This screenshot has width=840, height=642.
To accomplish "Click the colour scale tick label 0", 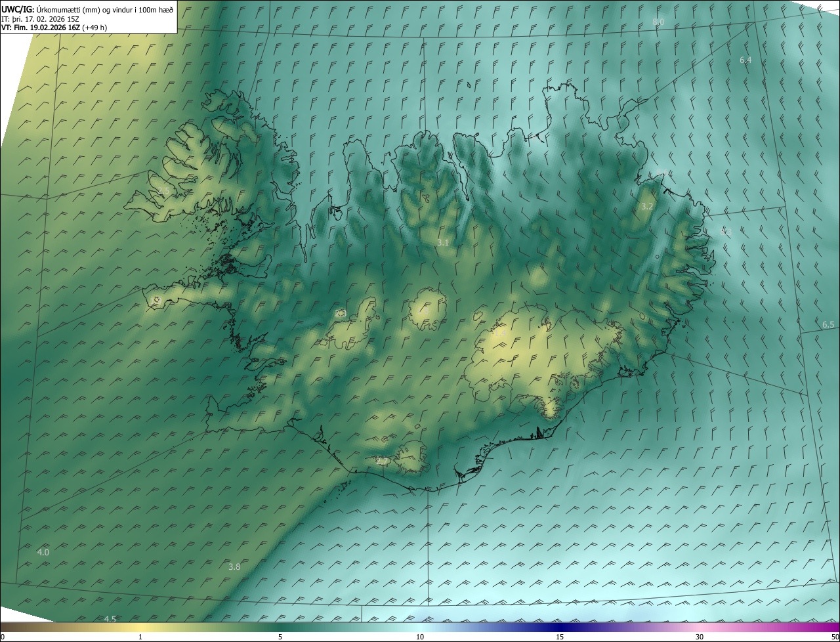I will [x=3, y=637].
